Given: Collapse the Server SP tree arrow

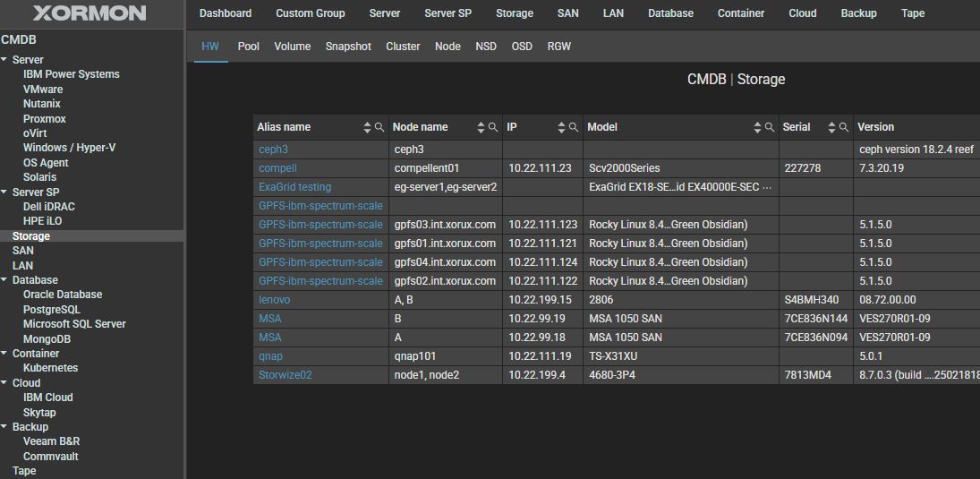Looking at the screenshot, I should click(x=5, y=192).
